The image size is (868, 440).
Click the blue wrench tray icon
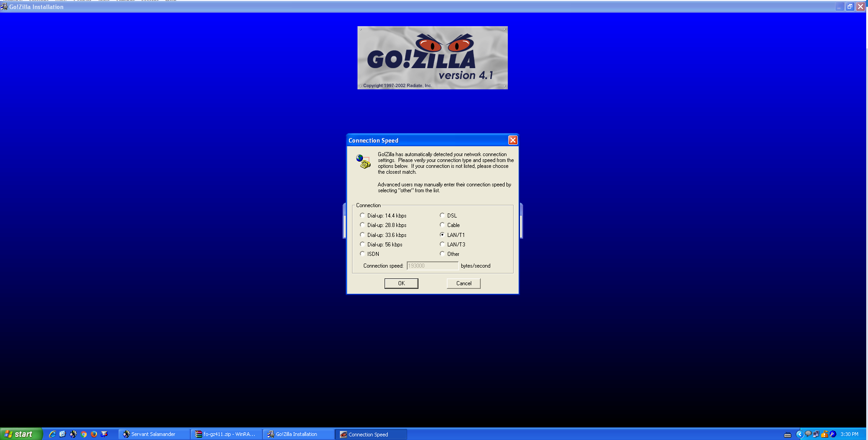coord(833,434)
